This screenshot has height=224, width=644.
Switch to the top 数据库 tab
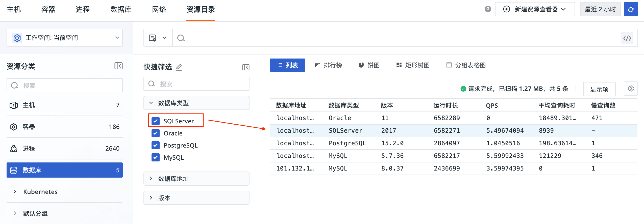click(x=121, y=10)
